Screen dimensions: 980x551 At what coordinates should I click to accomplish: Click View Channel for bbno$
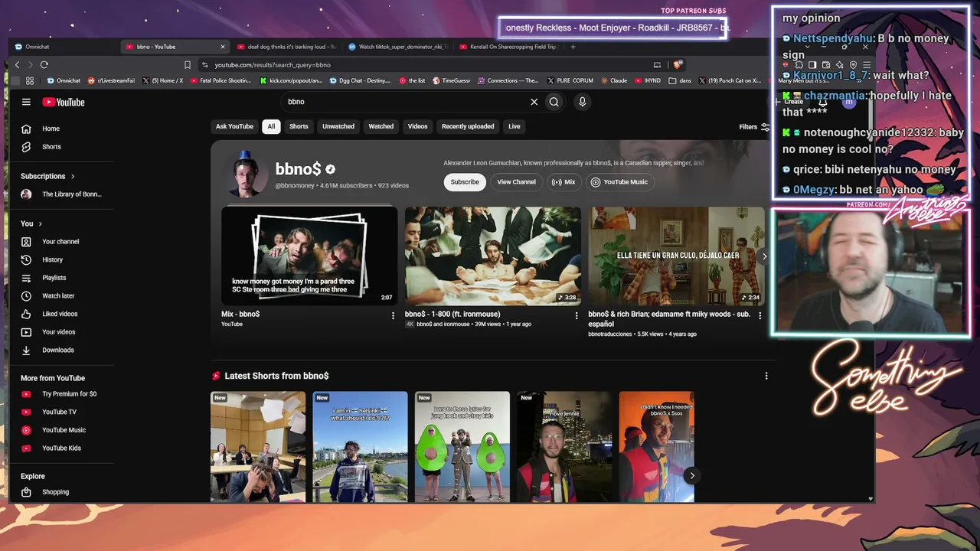pyautogui.click(x=517, y=182)
